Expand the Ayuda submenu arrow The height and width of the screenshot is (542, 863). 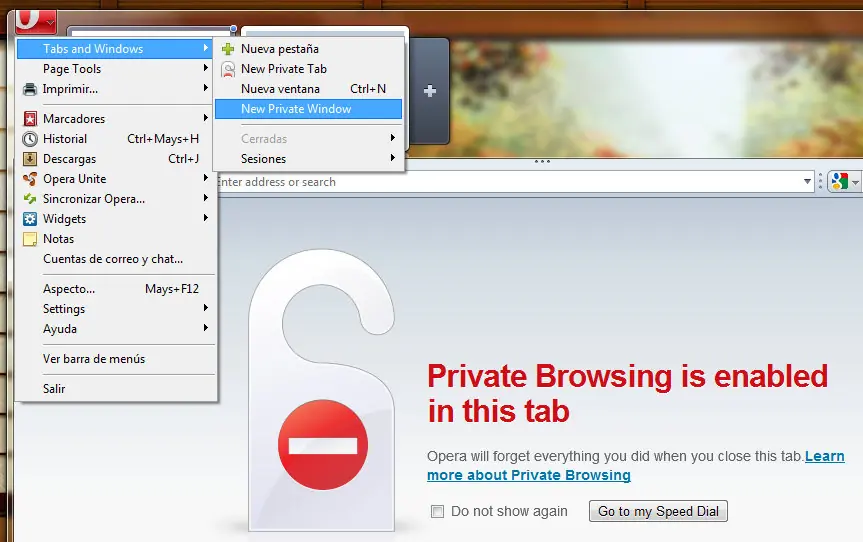pyautogui.click(x=205, y=328)
